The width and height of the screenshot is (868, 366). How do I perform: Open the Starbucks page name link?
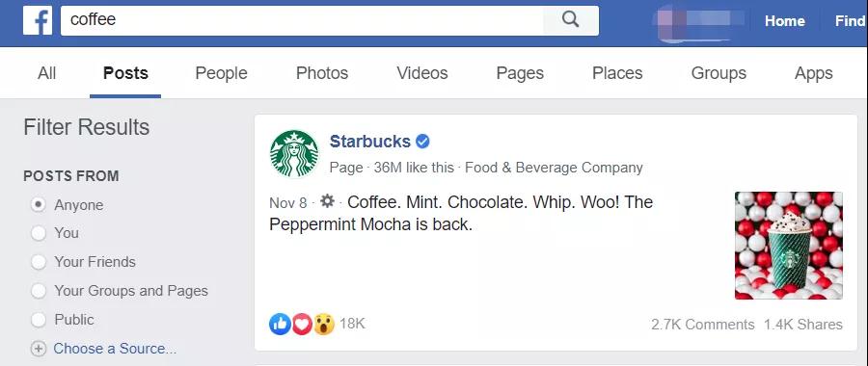(369, 142)
